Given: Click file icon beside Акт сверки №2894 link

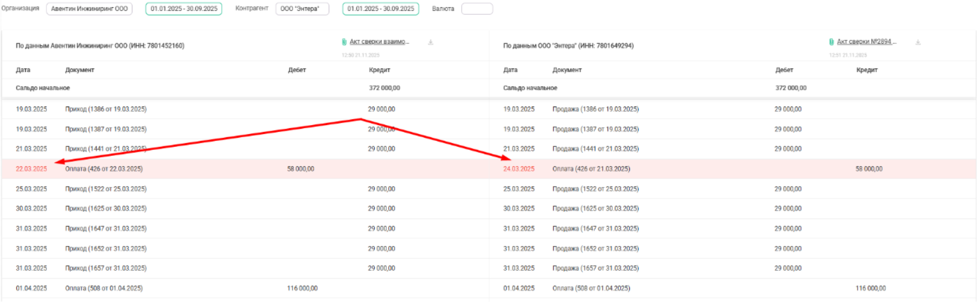Looking at the screenshot, I should click(x=832, y=42).
